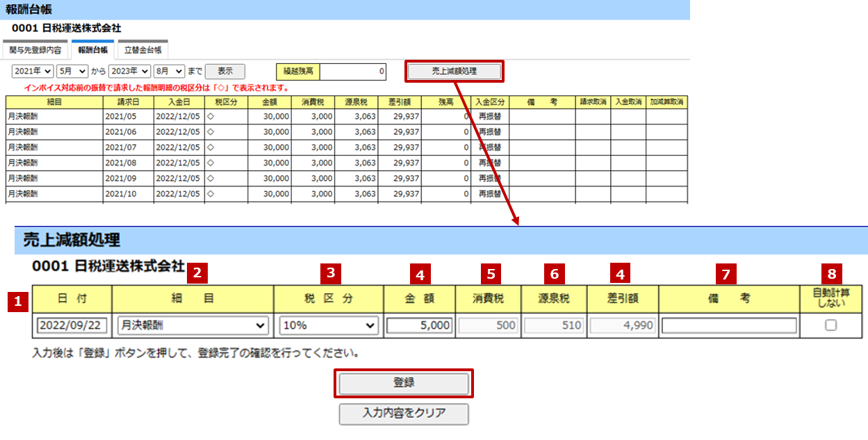
Task: Click the red number 2 marker above 細目
Action: (x=198, y=274)
